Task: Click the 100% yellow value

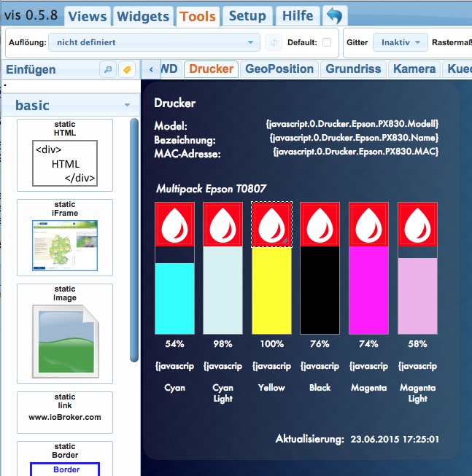Action: [x=272, y=344]
